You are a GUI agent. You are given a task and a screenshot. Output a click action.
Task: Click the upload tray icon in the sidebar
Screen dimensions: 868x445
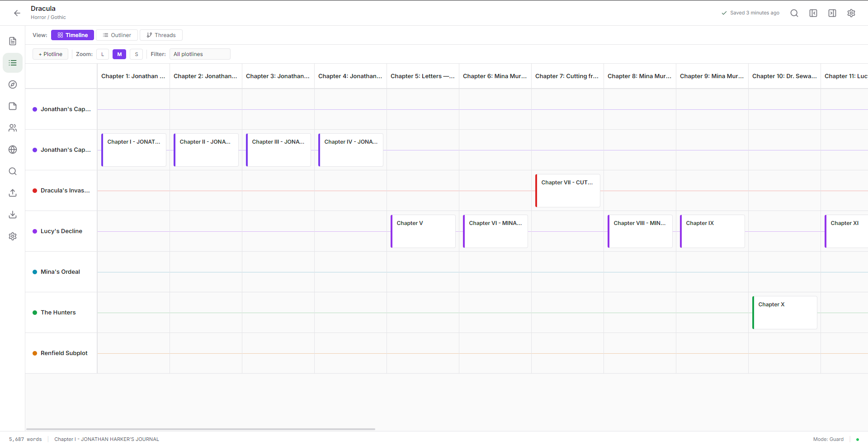[13, 193]
